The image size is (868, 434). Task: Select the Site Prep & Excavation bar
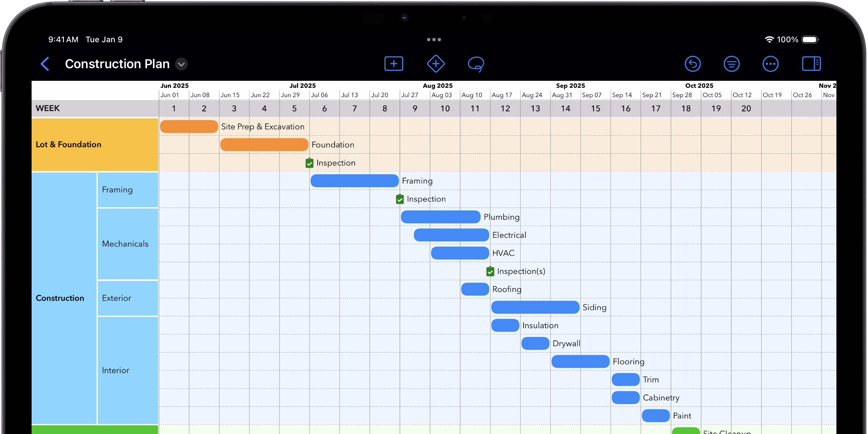[x=189, y=127]
